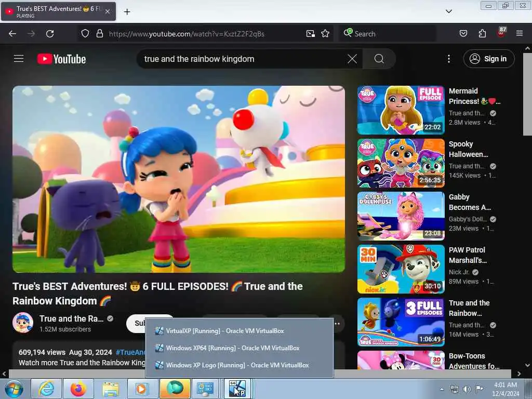This screenshot has height=399, width=532.
Task: Open the True and the Rainbow Kingdom channel avatar
Action: [23, 323]
